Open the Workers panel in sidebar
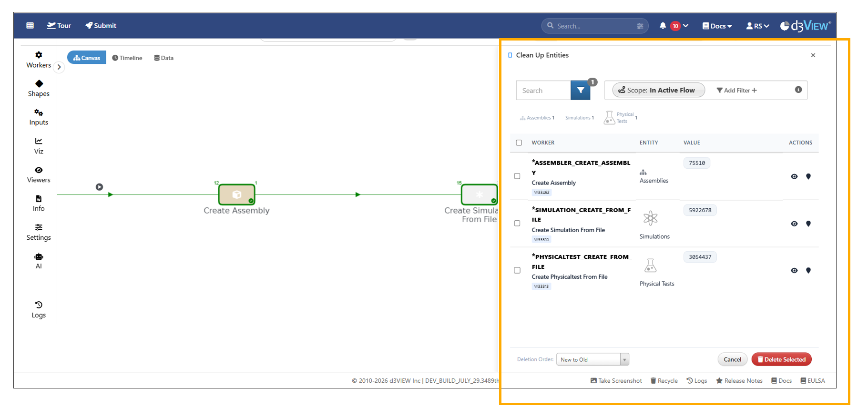Viewport: 868px width, 408px height. [39, 60]
